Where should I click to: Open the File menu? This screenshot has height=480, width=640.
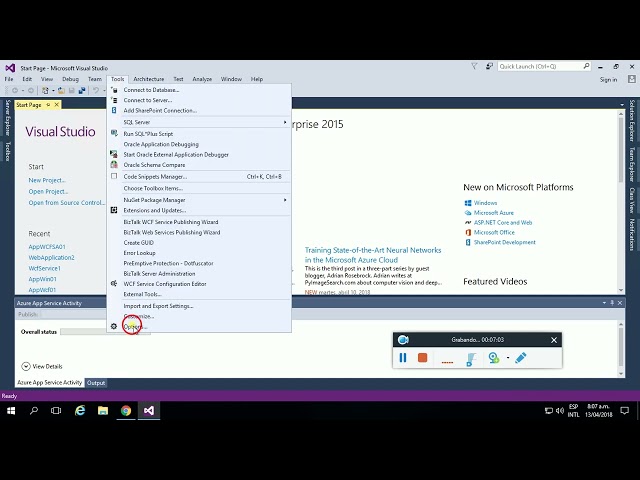tap(9, 79)
